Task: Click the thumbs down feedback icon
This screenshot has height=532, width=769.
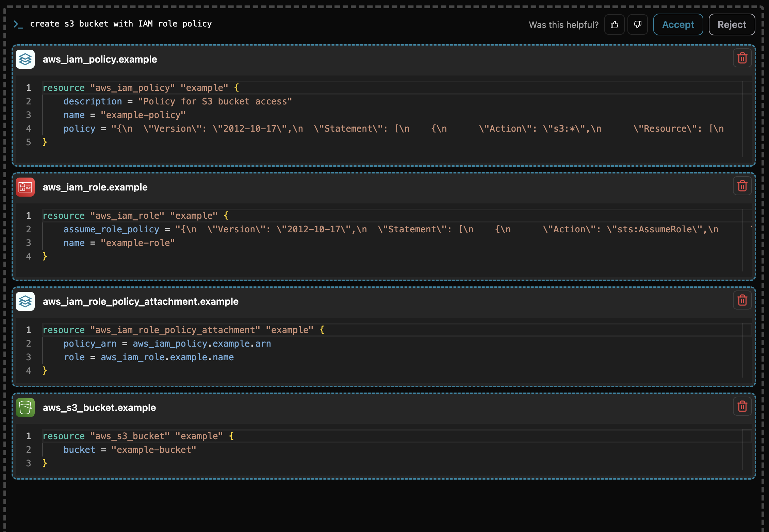Action: (x=638, y=24)
